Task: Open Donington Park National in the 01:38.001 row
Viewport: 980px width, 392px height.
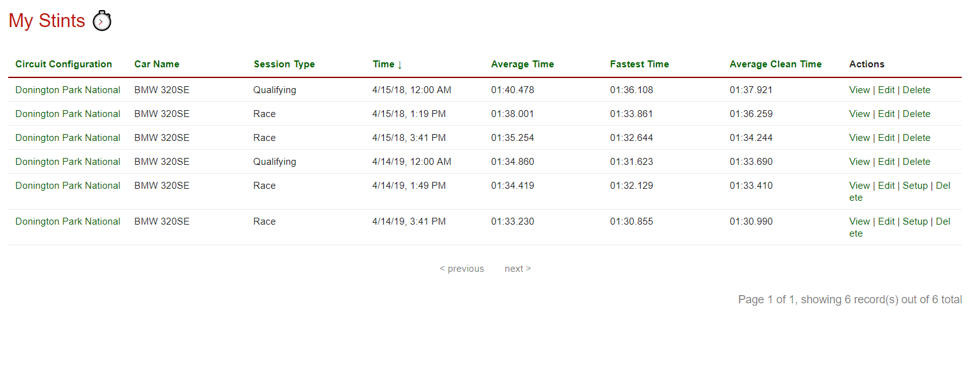Action: point(68,114)
